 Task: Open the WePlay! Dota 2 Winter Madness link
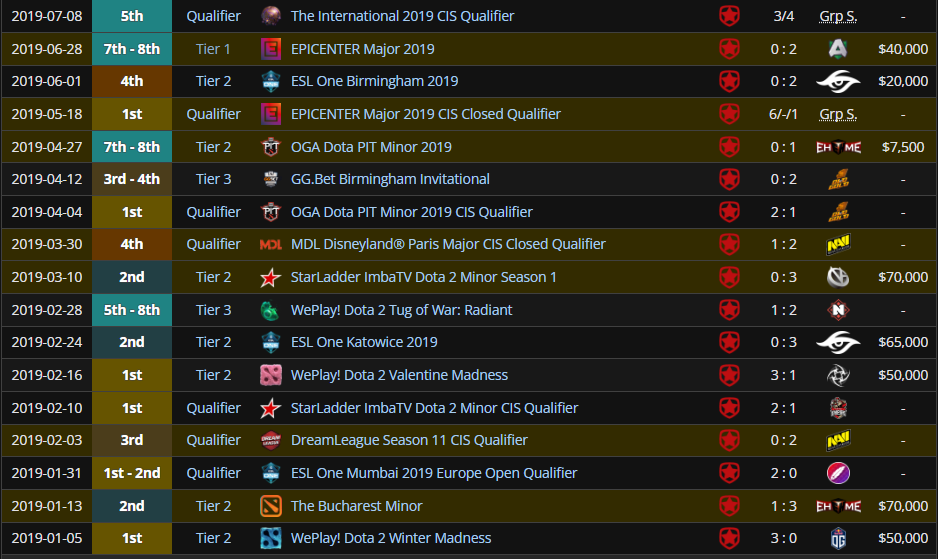point(391,538)
